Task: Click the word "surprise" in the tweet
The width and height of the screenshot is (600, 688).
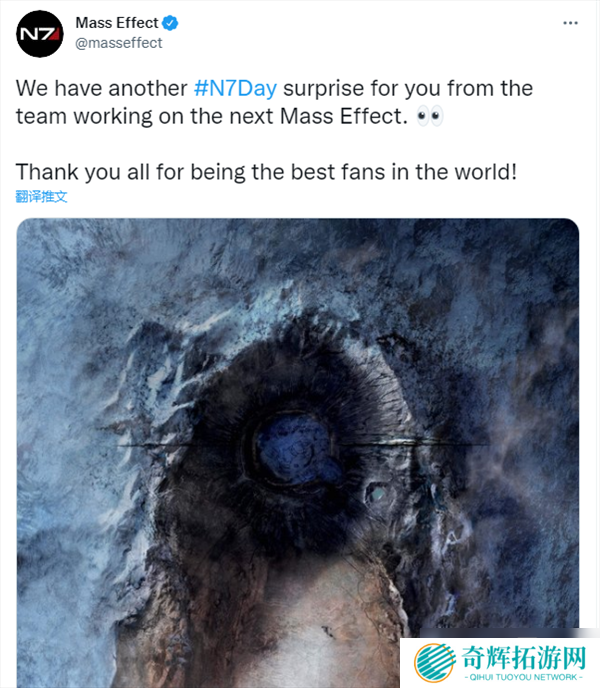Action: (x=324, y=88)
